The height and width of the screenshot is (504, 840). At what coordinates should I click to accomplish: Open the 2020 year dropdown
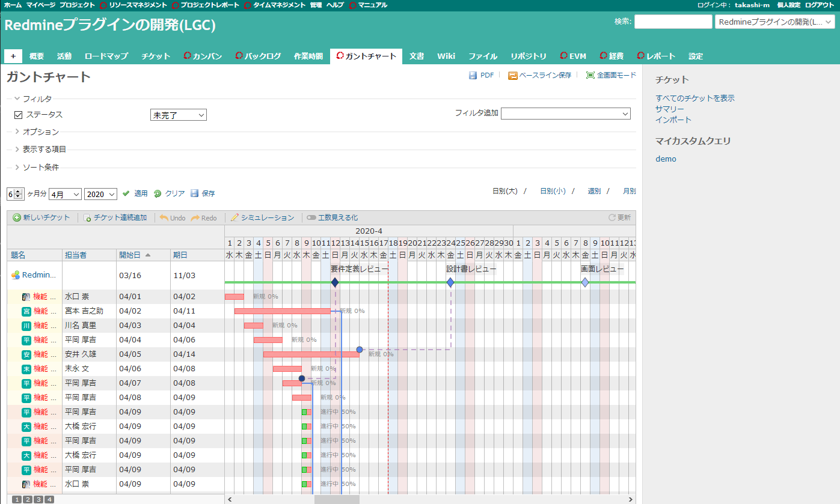tap(100, 194)
